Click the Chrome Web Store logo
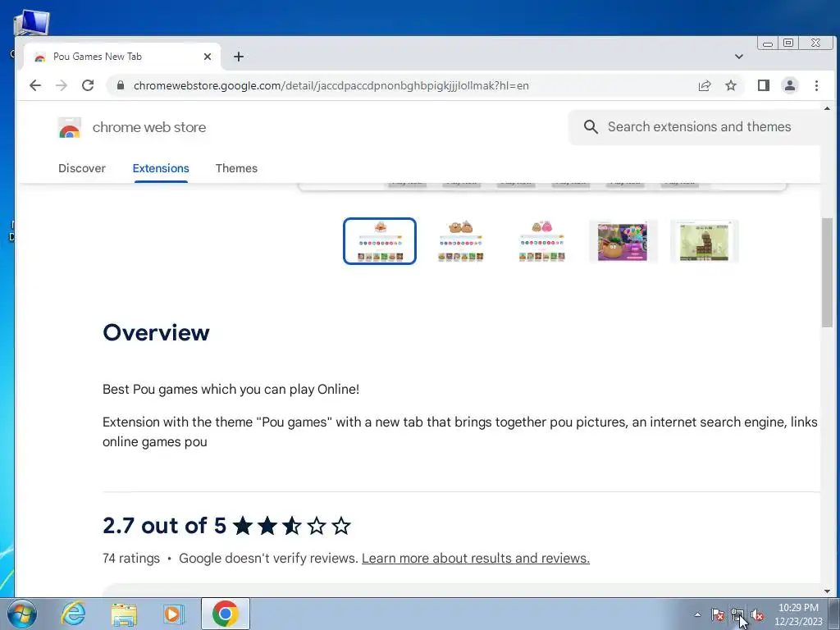 pyautogui.click(x=70, y=127)
